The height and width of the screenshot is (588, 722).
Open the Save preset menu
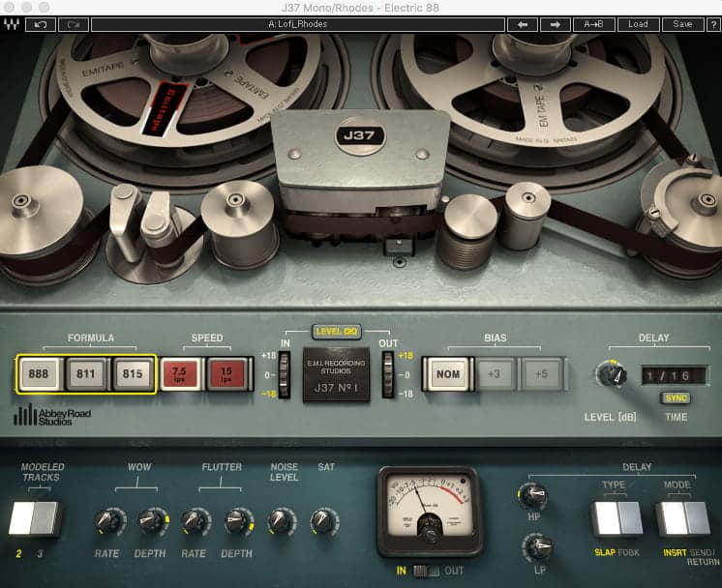(x=683, y=24)
